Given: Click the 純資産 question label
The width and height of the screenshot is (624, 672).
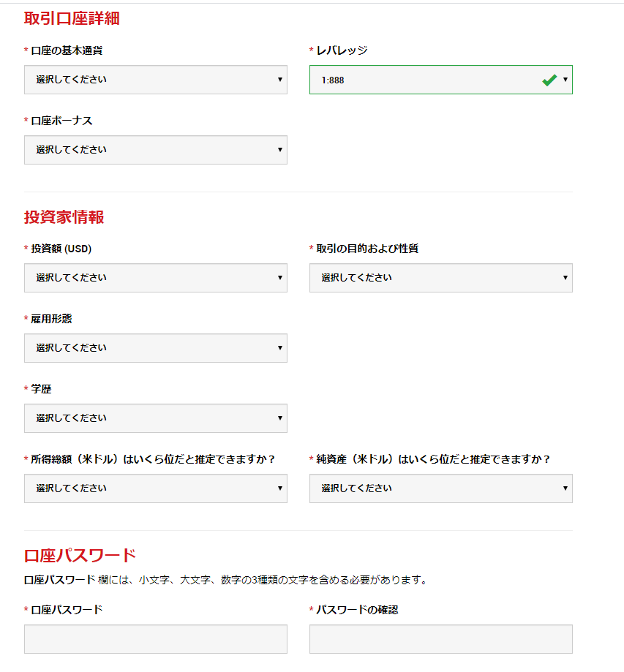Looking at the screenshot, I should pos(433,459).
